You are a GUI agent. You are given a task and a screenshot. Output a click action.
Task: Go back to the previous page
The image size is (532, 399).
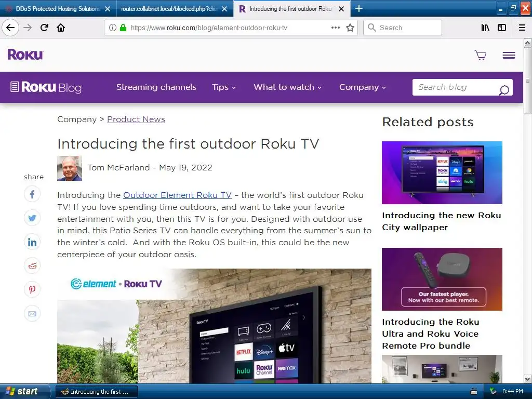pos(10,28)
